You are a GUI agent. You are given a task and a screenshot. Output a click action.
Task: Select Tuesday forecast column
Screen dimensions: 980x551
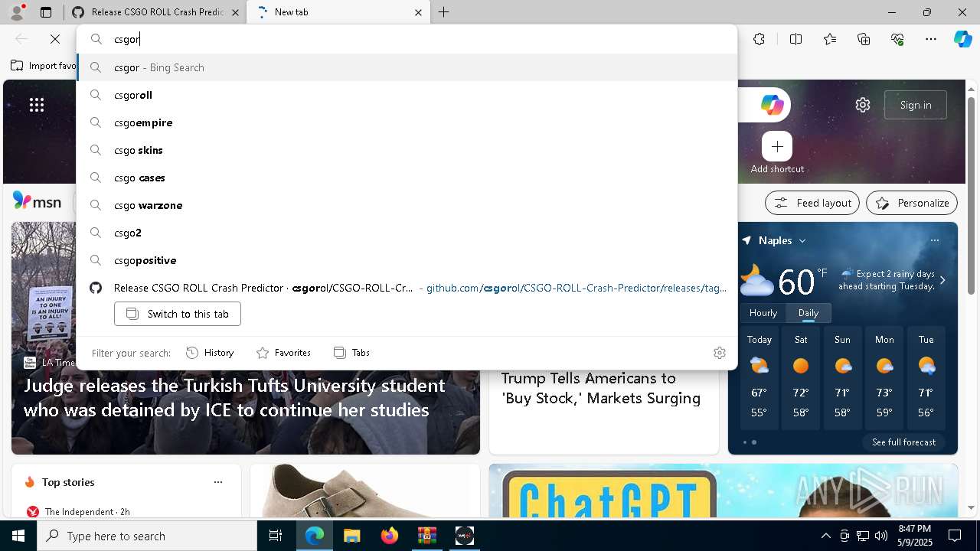click(926, 380)
